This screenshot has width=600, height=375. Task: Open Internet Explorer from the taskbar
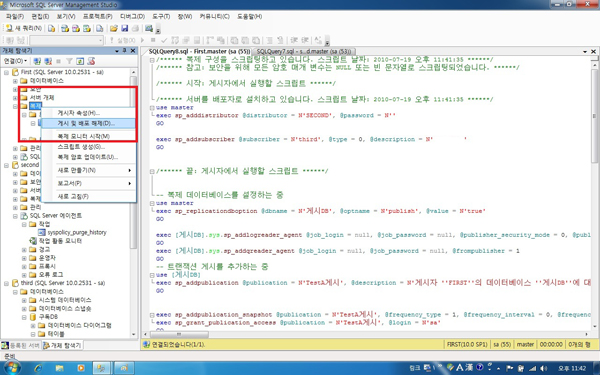tap(38, 368)
